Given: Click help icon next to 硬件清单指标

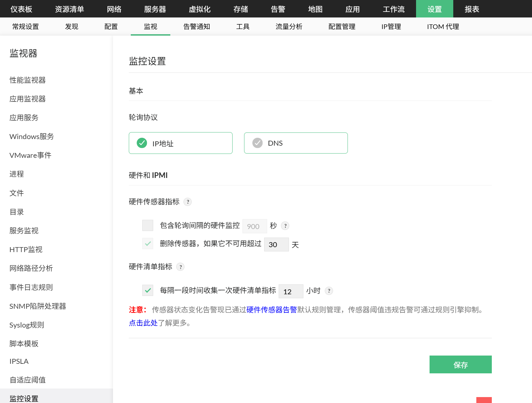Looking at the screenshot, I should [x=181, y=267].
